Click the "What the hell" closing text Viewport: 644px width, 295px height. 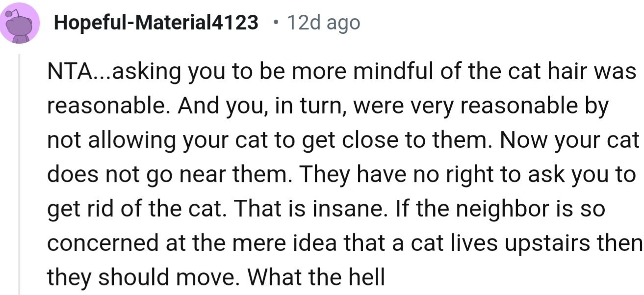point(316,277)
